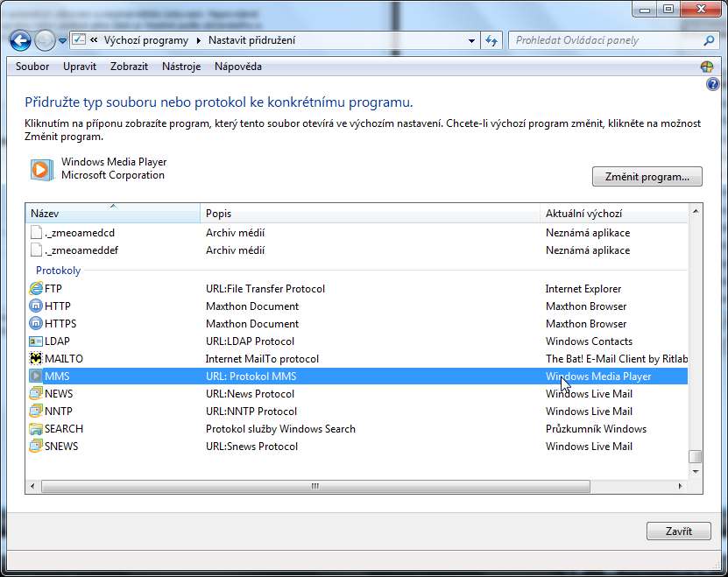Select the MAILTO bat icon
The height and width of the screenshot is (577, 728).
(36, 359)
